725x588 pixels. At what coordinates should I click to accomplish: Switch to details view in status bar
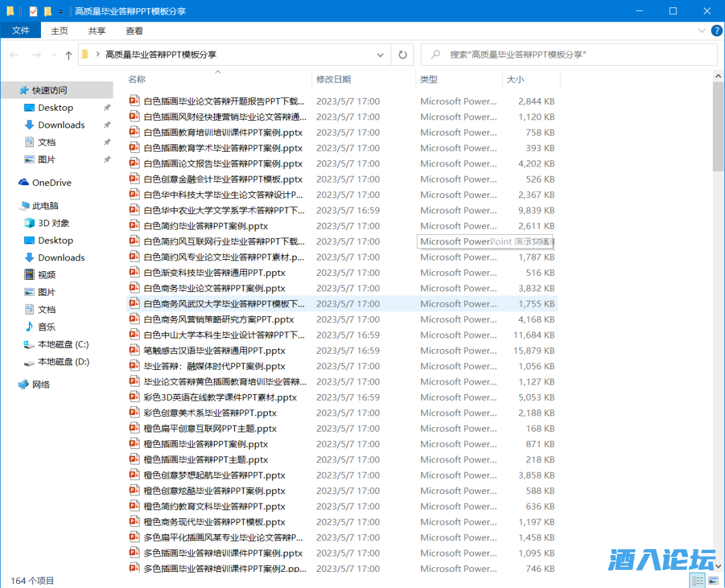coord(698,581)
